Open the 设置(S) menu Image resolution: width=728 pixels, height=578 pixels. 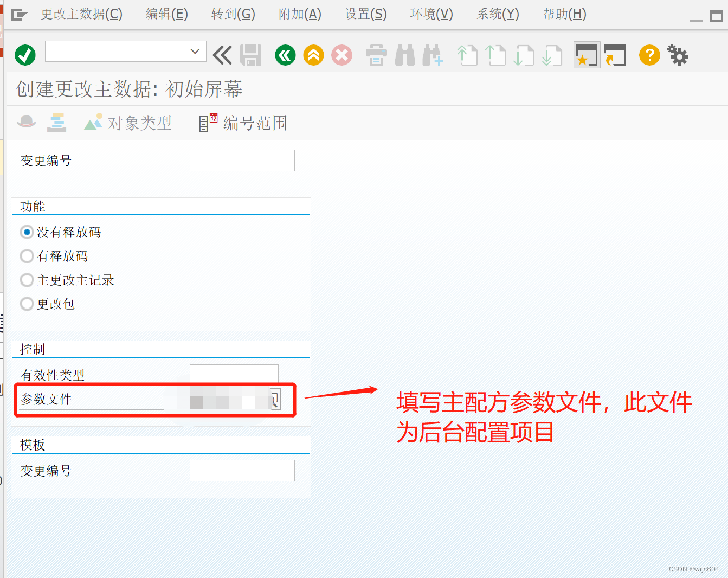click(366, 14)
